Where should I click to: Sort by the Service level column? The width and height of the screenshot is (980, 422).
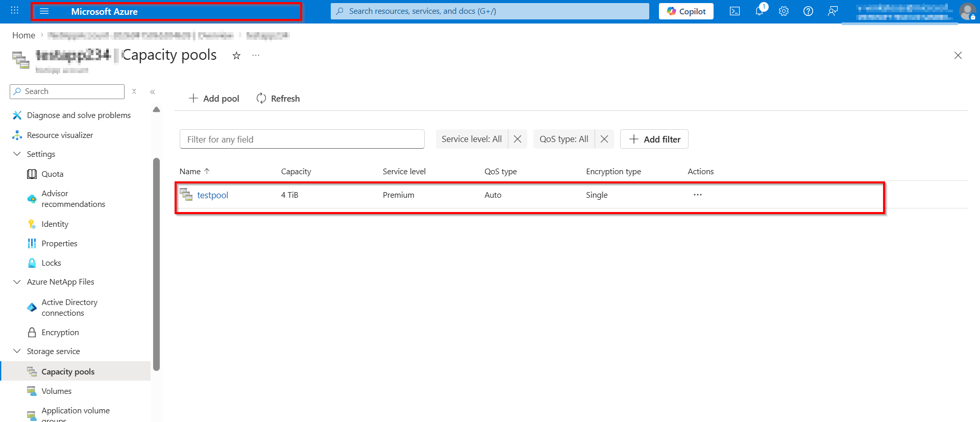click(404, 172)
